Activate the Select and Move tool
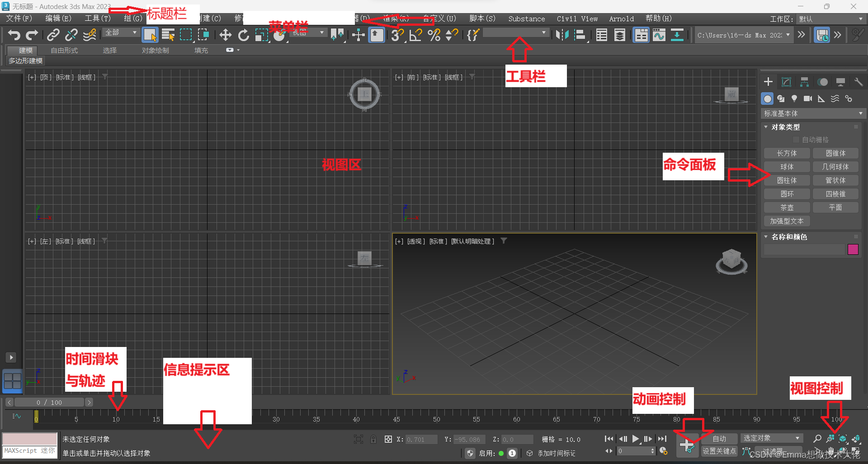 coord(225,35)
